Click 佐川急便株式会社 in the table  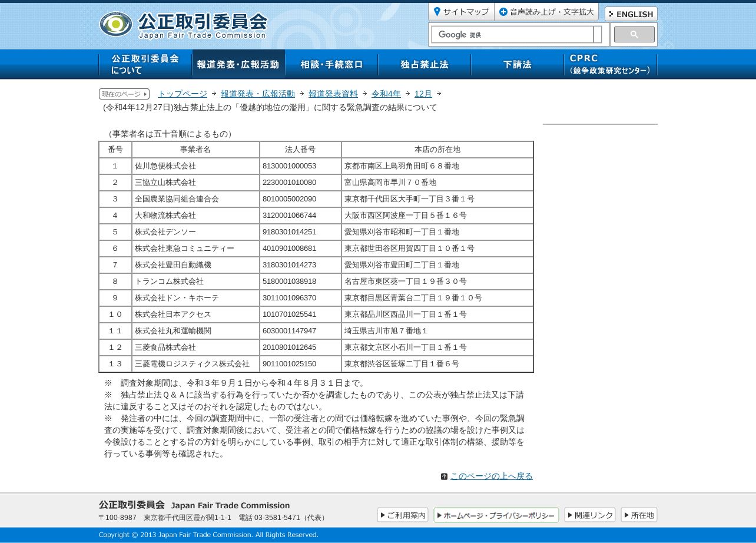[165, 166]
